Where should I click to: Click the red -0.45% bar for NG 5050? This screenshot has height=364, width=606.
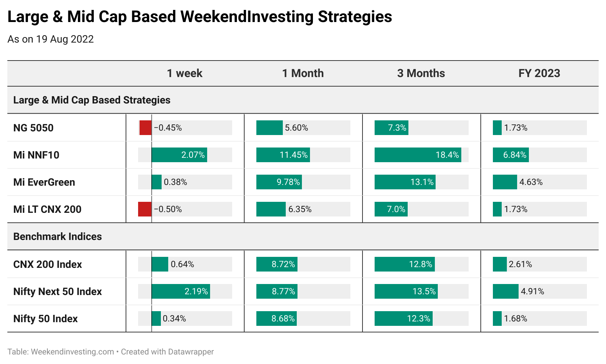point(145,128)
